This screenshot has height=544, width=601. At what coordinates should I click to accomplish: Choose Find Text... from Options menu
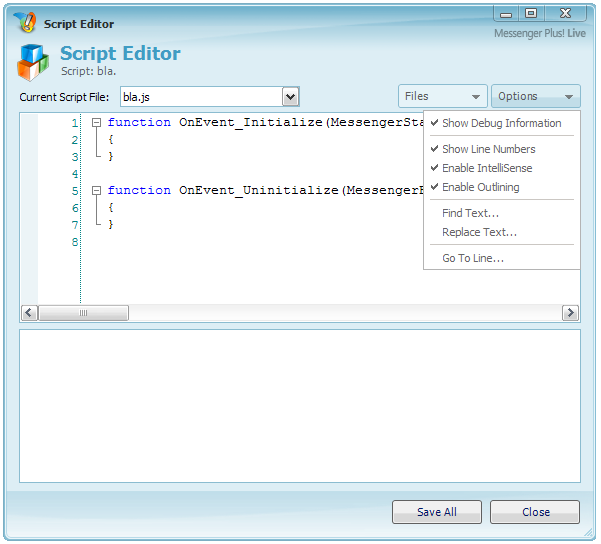tap(502, 213)
